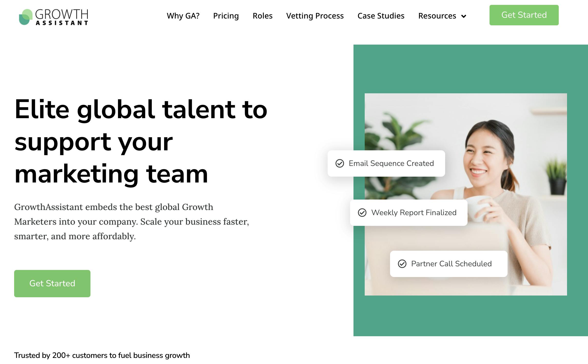588x364 pixels.
Task: Click the checkmark in Email Sequence Created badge
Action: click(340, 163)
